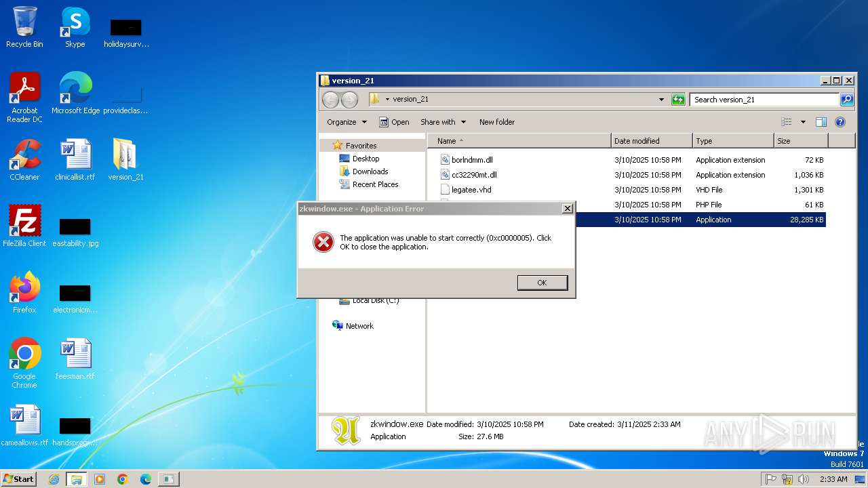Viewport: 868px width, 488px height.
Task: Open the Start menu
Action: point(18,479)
